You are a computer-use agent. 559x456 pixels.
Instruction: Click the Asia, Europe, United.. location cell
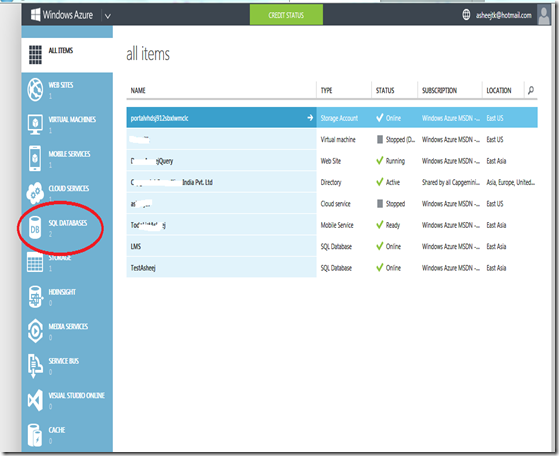[x=511, y=182]
